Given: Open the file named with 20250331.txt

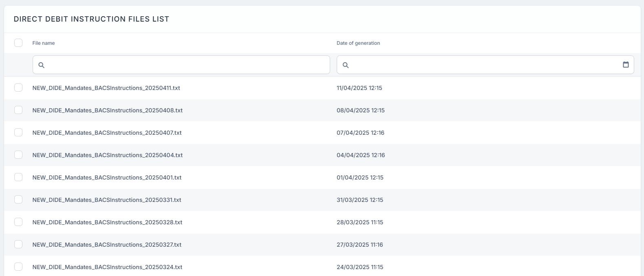Looking at the screenshot, I should click(106, 200).
